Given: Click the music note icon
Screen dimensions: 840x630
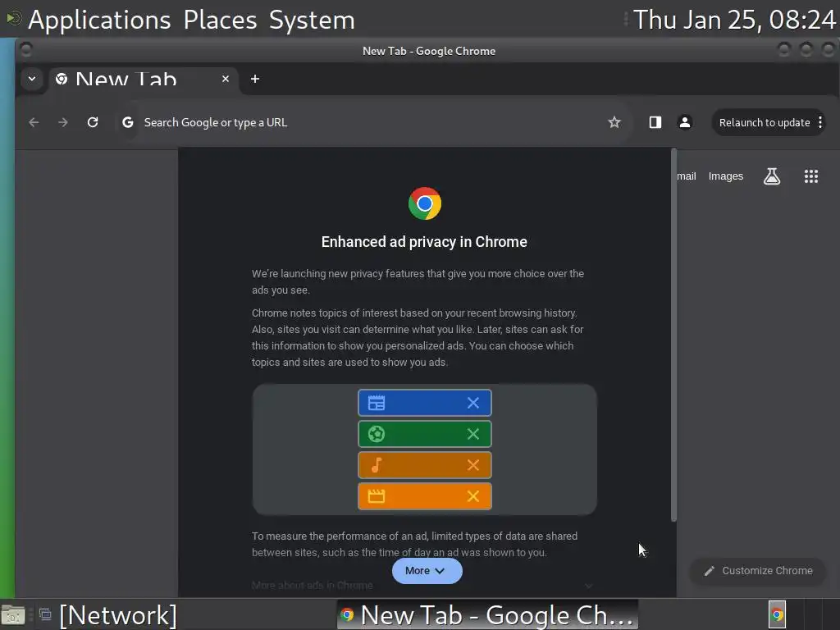Looking at the screenshot, I should tap(377, 465).
